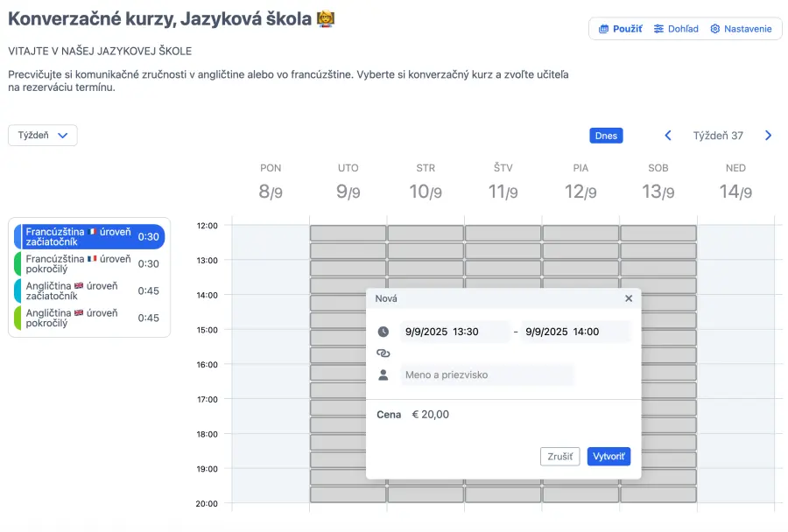Switch to the Použiť tab
788x532 pixels.
click(x=620, y=29)
